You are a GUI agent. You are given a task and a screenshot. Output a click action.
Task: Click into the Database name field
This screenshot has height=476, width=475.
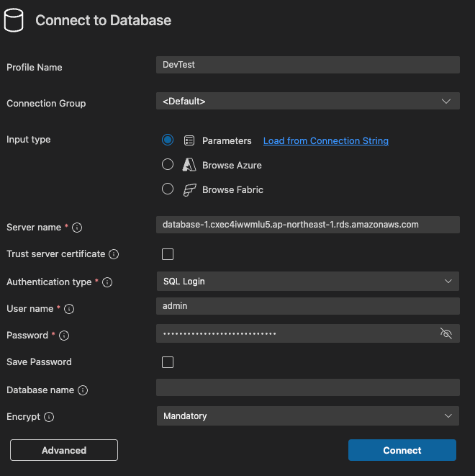click(307, 388)
